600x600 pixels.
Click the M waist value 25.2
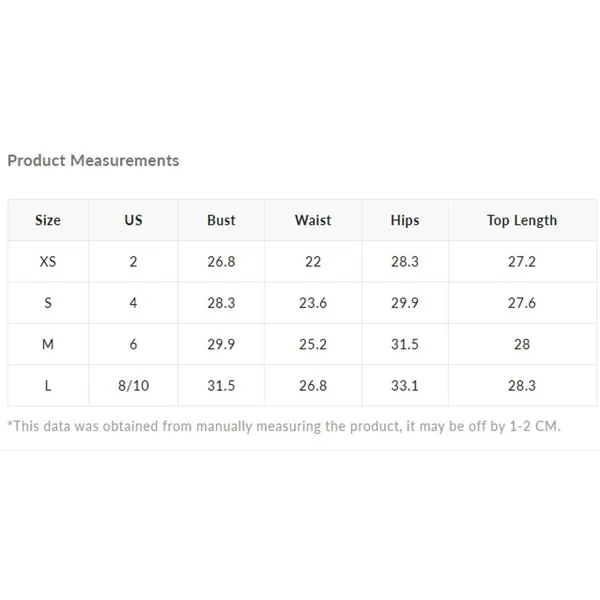[313, 344]
